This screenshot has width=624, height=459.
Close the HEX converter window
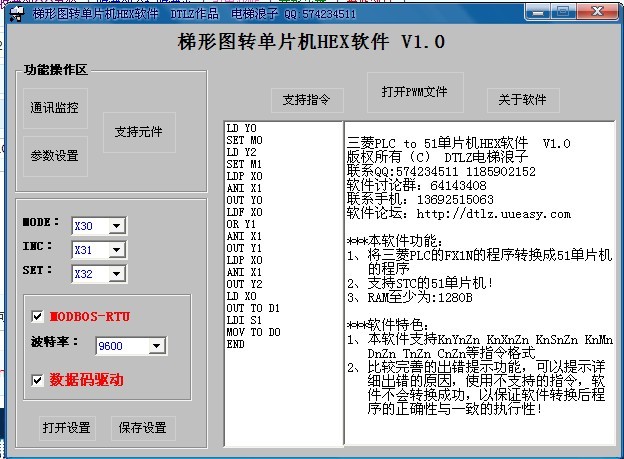tap(597, 13)
